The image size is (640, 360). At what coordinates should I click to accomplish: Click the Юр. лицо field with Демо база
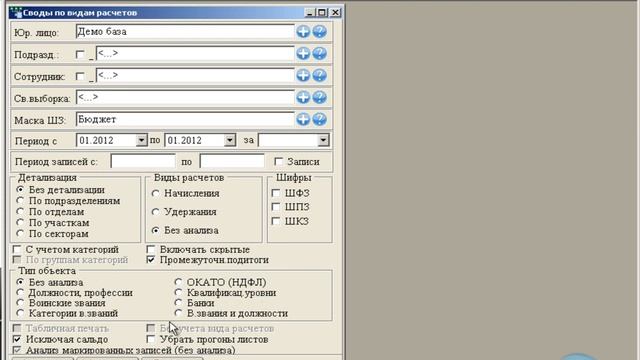point(185,31)
